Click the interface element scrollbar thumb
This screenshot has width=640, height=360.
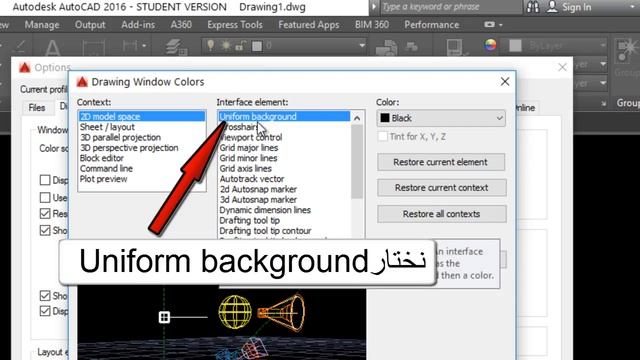[x=357, y=162]
